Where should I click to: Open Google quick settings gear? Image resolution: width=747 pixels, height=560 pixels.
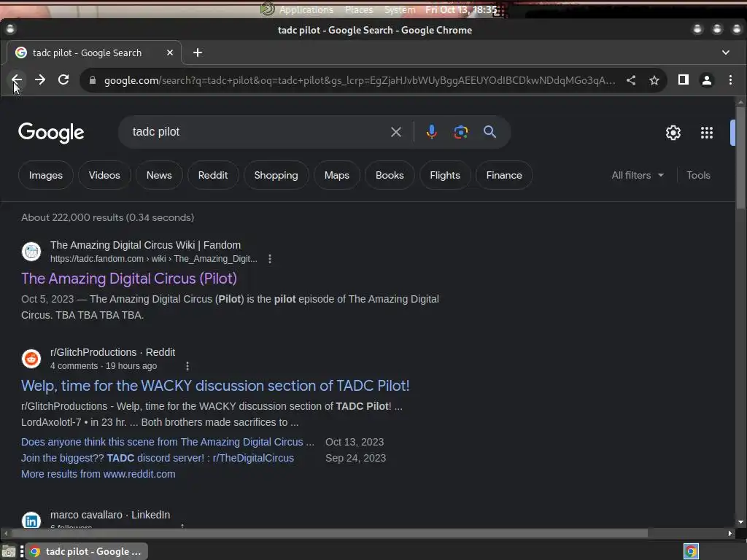click(673, 133)
